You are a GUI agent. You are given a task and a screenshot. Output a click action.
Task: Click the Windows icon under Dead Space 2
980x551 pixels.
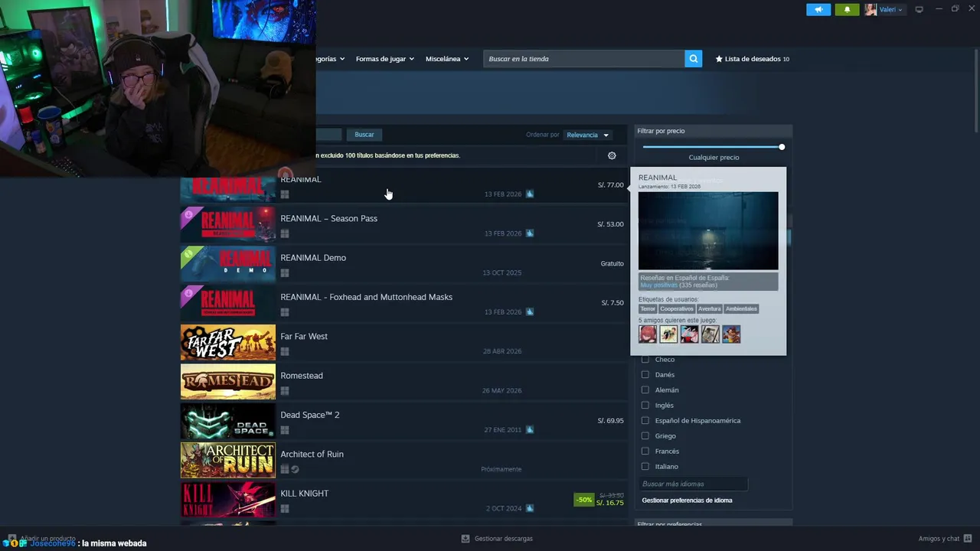(x=285, y=429)
